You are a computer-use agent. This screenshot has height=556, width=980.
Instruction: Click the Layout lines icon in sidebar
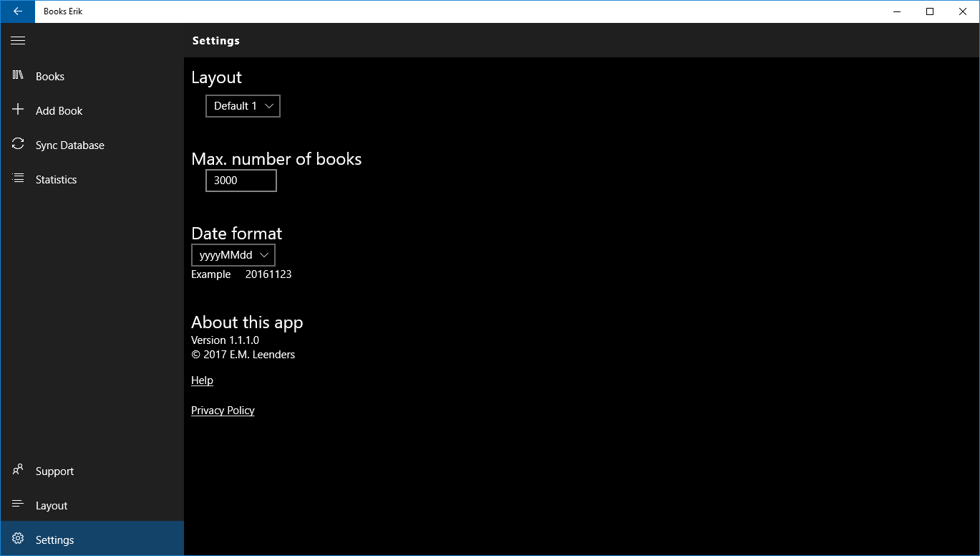click(18, 504)
